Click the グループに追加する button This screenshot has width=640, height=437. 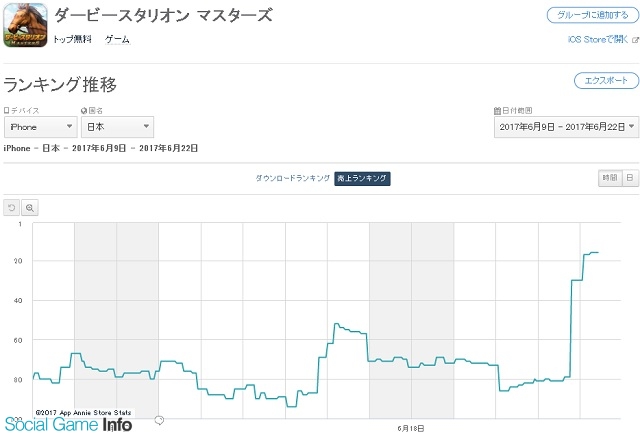pyautogui.click(x=593, y=16)
